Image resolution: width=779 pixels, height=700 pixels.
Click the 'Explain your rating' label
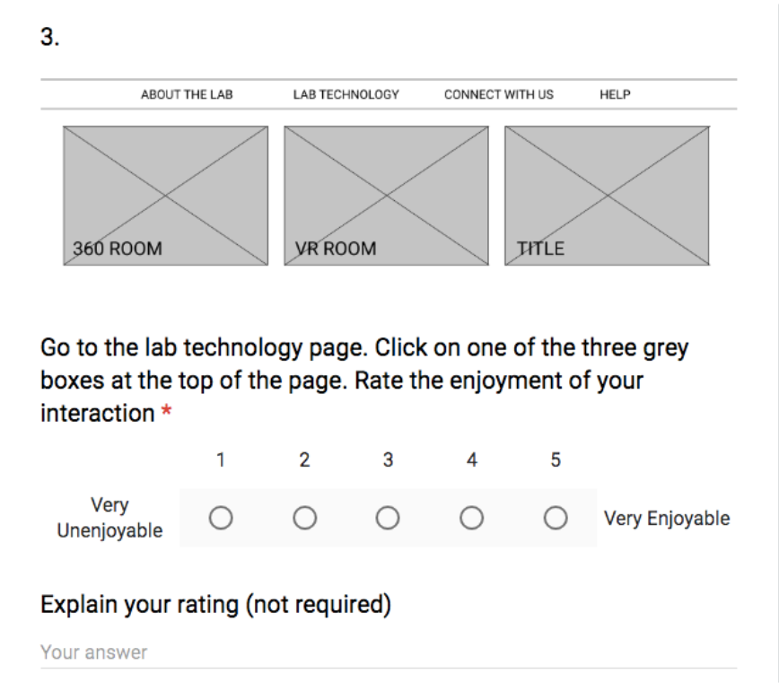(215, 605)
